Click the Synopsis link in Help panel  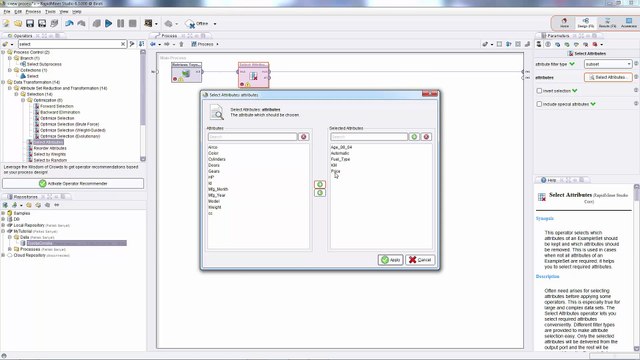545,218
